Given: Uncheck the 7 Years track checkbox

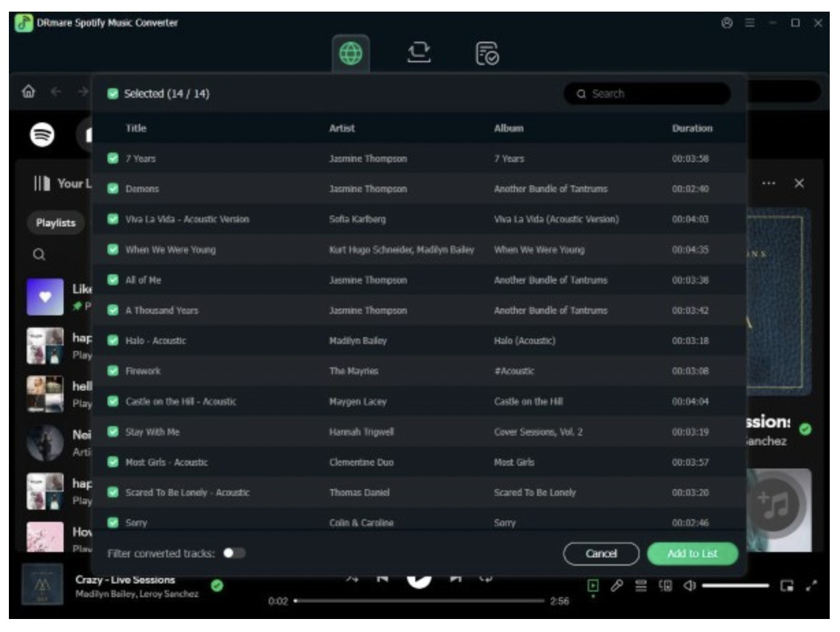Looking at the screenshot, I should click(113, 159).
